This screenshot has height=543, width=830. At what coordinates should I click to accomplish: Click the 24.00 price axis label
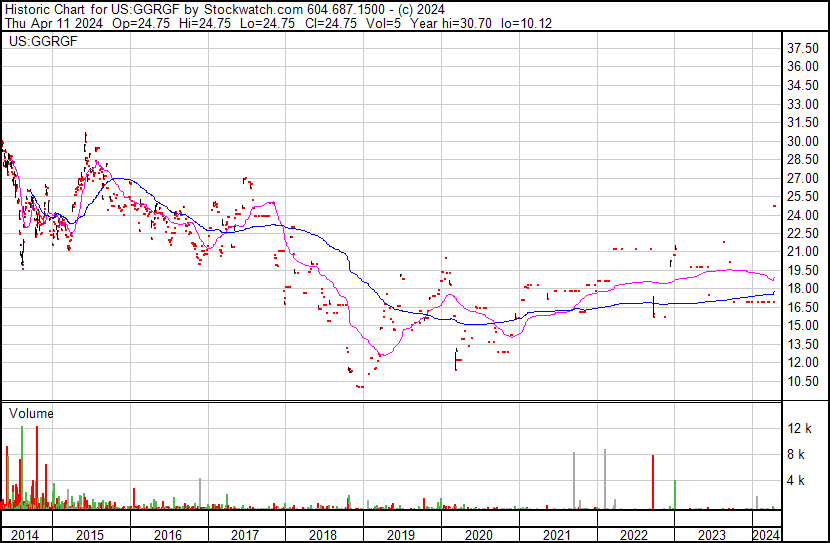(x=803, y=215)
